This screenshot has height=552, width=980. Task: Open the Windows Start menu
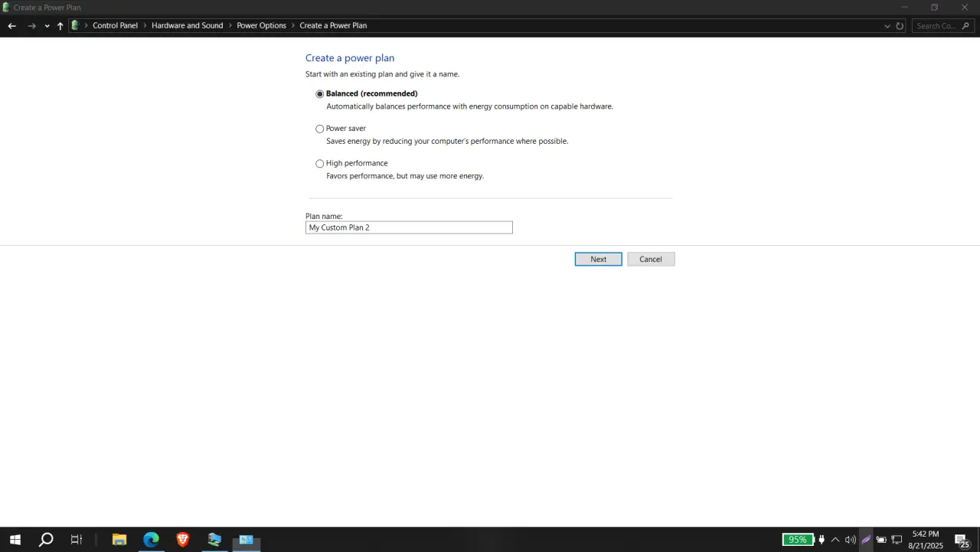15,540
